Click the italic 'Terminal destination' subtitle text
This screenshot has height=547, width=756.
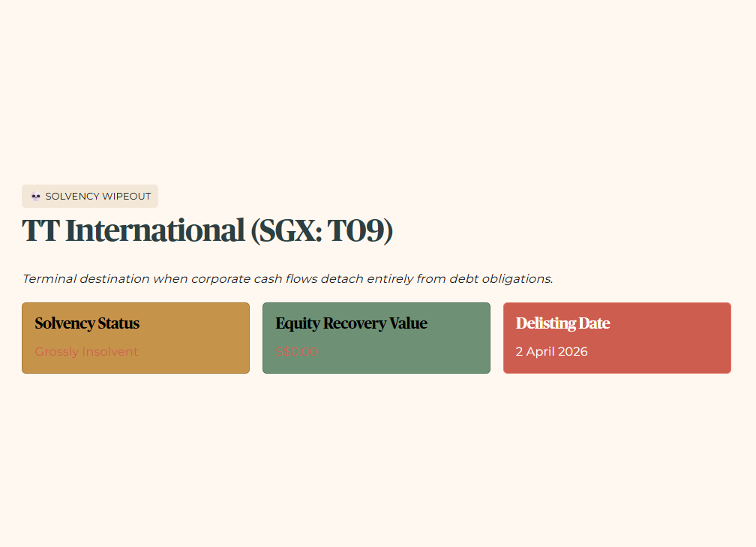[287, 279]
